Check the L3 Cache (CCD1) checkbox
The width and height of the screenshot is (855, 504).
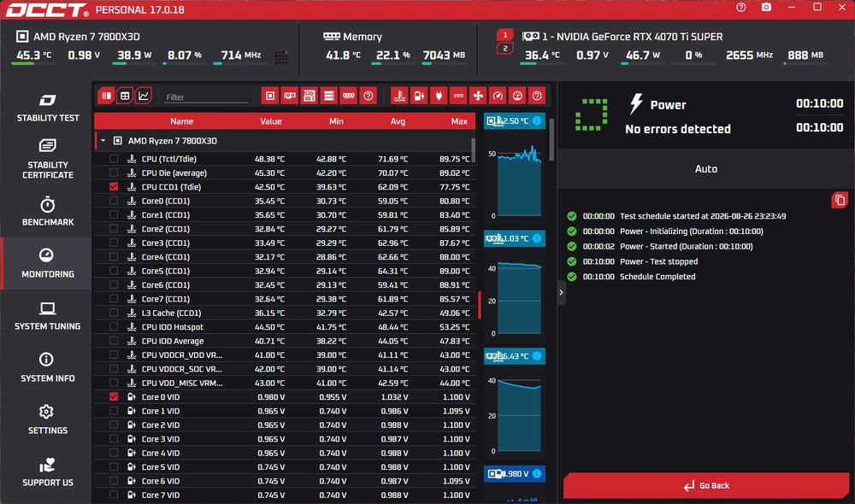coord(114,313)
